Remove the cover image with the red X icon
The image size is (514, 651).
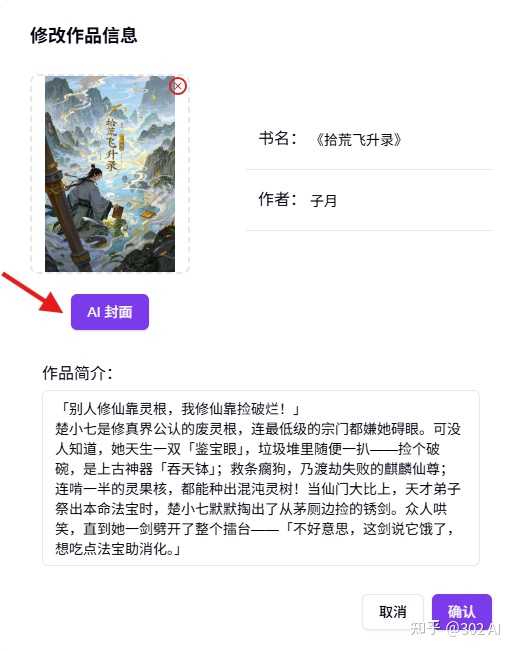(x=178, y=86)
